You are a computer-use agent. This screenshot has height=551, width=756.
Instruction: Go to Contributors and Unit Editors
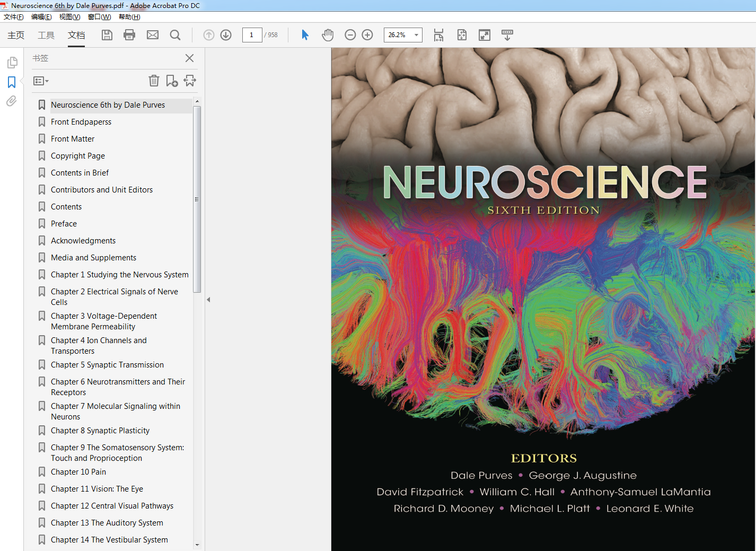[x=102, y=190]
